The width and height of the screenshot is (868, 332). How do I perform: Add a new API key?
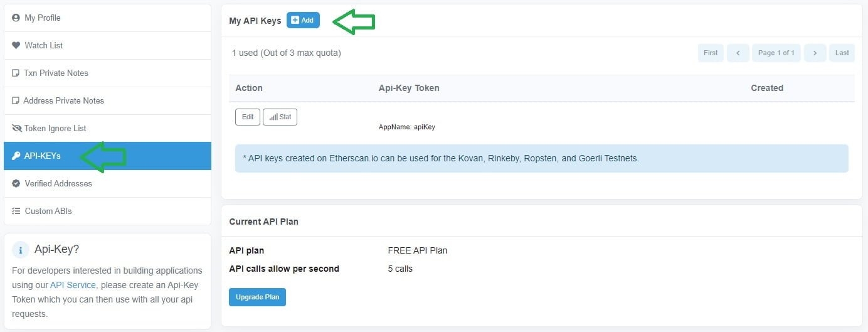[x=303, y=20]
